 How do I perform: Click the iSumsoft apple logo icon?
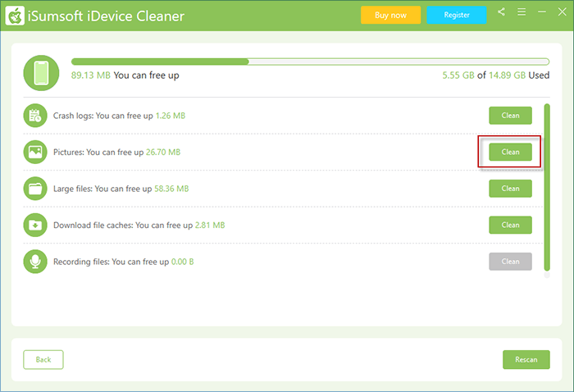pos(15,16)
